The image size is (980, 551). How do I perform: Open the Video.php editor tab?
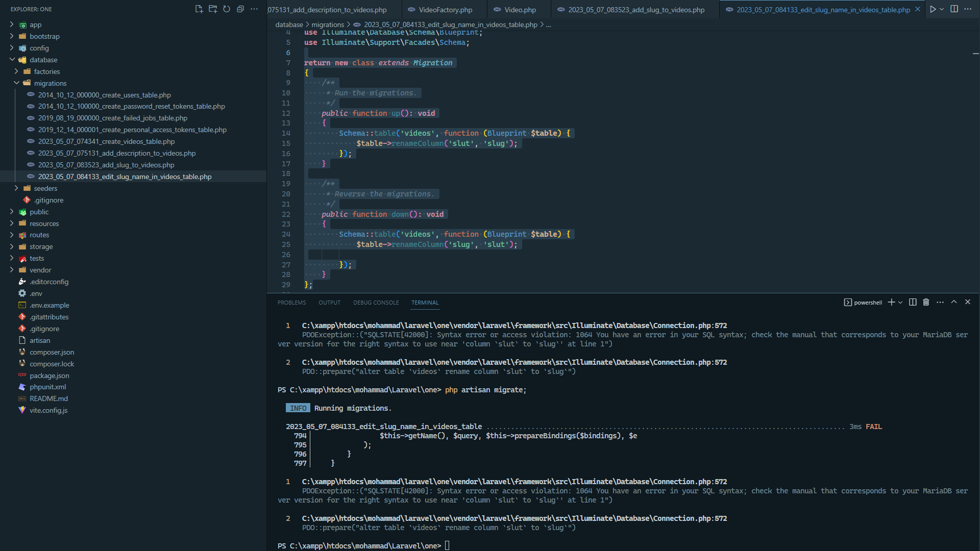pyautogui.click(x=520, y=10)
